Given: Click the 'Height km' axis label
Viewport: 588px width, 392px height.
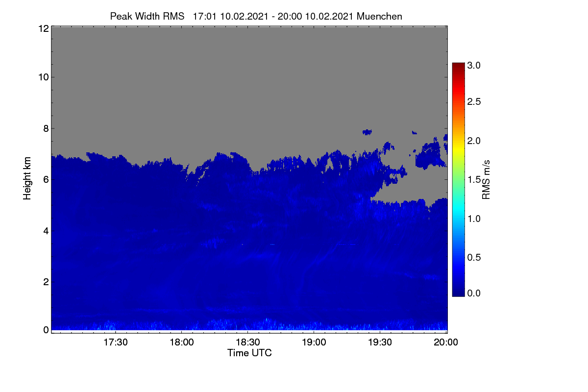Looking at the screenshot, I should pyautogui.click(x=27, y=178).
